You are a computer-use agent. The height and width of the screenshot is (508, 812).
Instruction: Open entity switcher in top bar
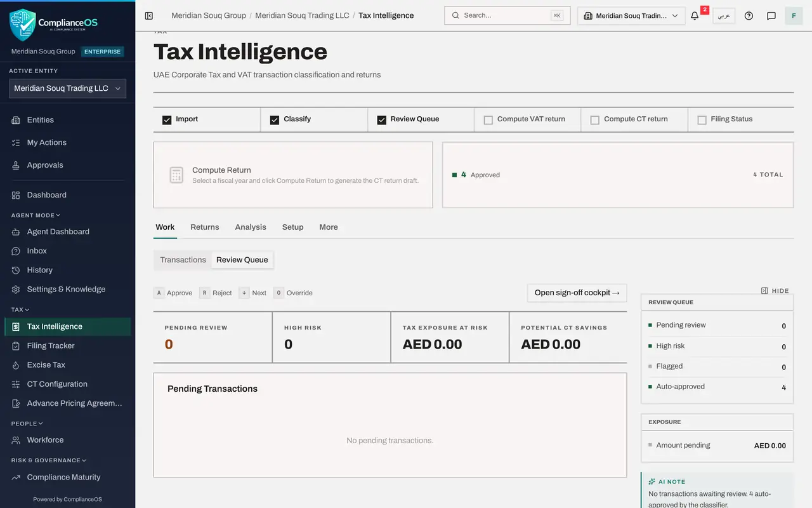click(x=631, y=16)
